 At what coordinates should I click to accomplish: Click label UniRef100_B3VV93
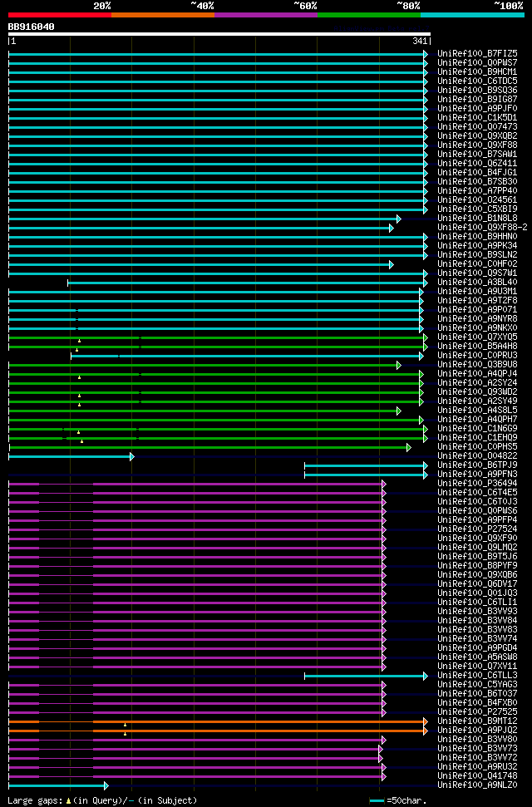click(x=477, y=611)
